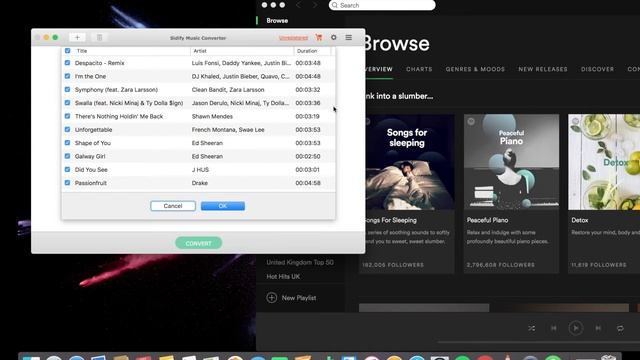The image size is (640, 360).
Task: Select the track title Despacito - Remix
Action: (100, 63)
